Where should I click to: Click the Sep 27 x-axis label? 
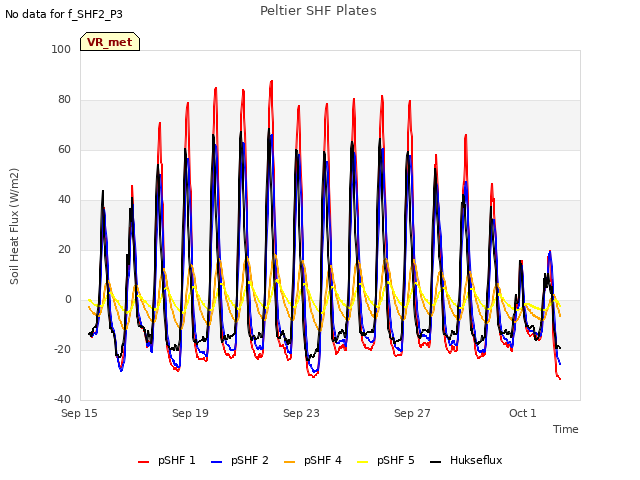[x=412, y=413]
